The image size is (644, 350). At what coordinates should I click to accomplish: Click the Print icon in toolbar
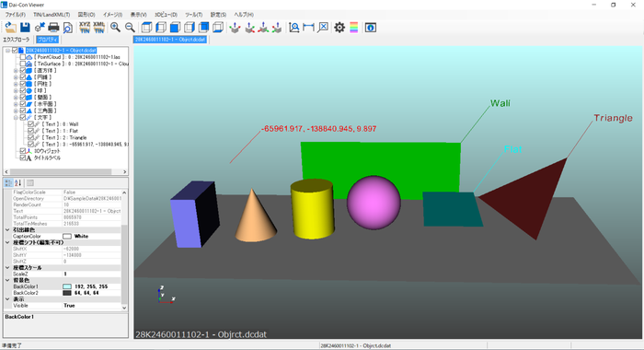tap(53, 28)
